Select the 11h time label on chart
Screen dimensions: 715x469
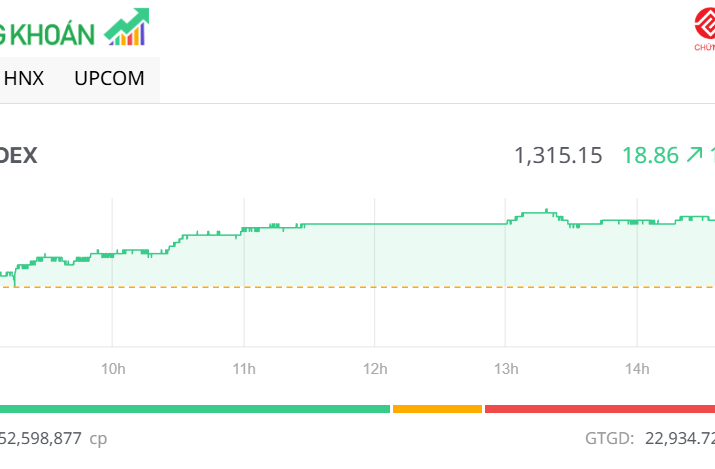point(244,369)
